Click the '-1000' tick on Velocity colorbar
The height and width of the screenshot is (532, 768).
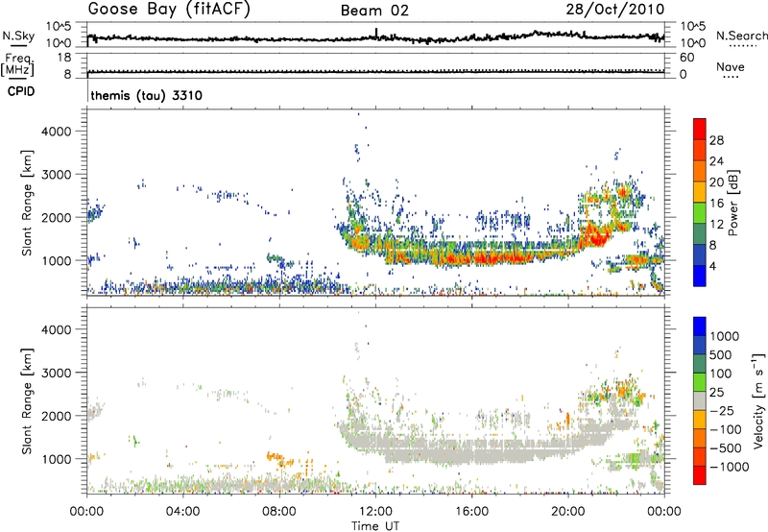click(x=730, y=467)
